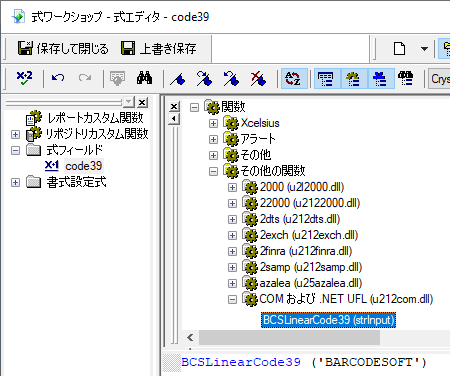Expand the その他 function group
The height and width of the screenshot is (376, 450).
pyautogui.click(x=213, y=155)
